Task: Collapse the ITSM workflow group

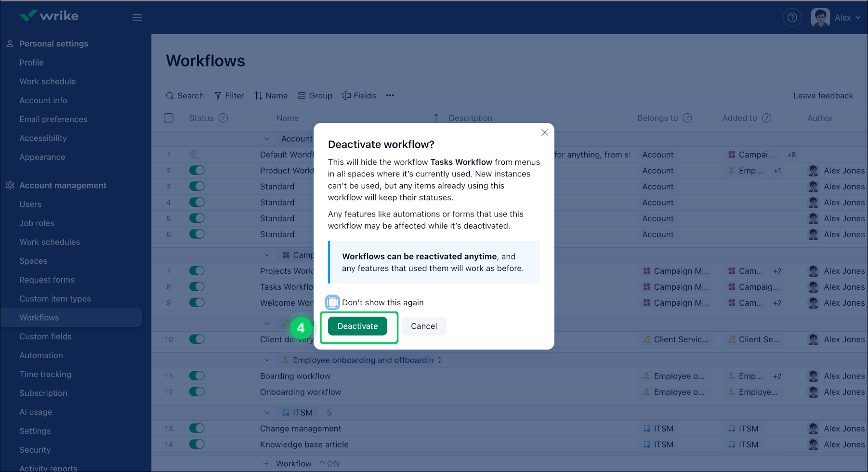Action: pyautogui.click(x=267, y=412)
